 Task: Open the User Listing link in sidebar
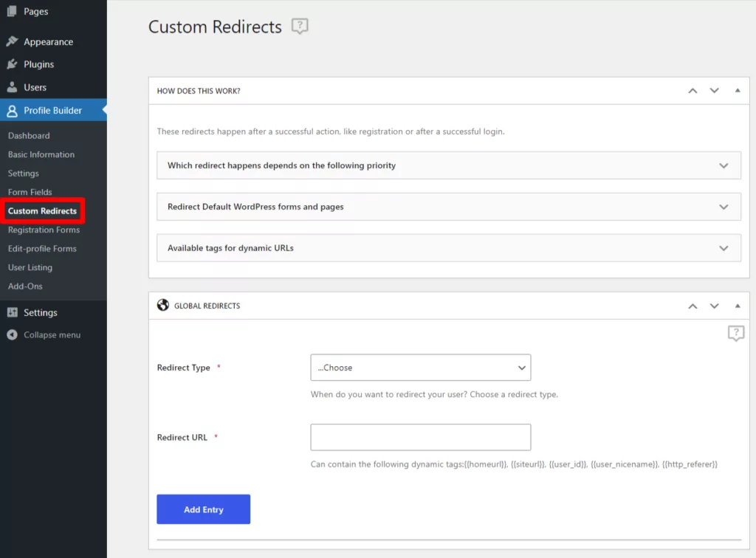[30, 267]
